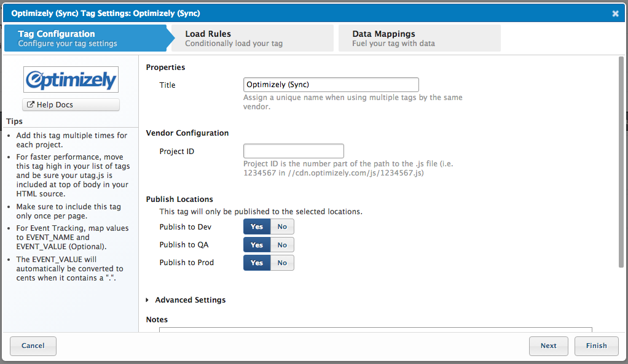The width and height of the screenshot is (628, 364).
Task: Click into the Project ID field
Action: (x=293, y=151)
